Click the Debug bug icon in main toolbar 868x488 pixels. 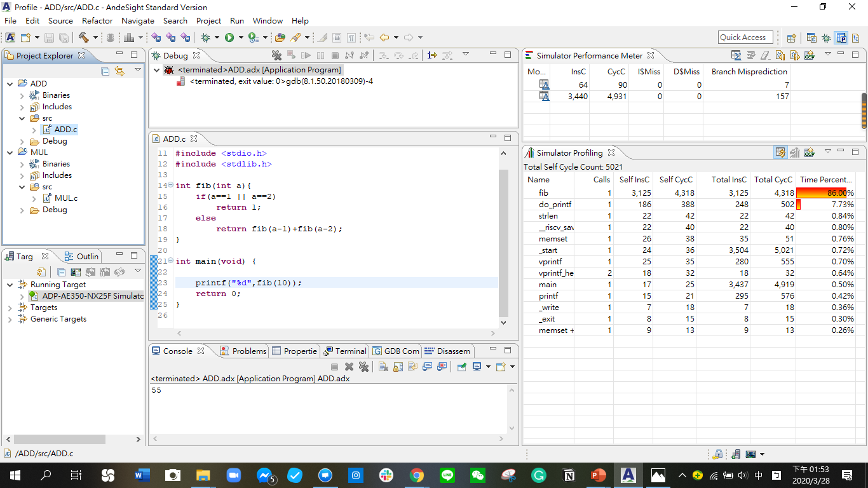point(205,37)
